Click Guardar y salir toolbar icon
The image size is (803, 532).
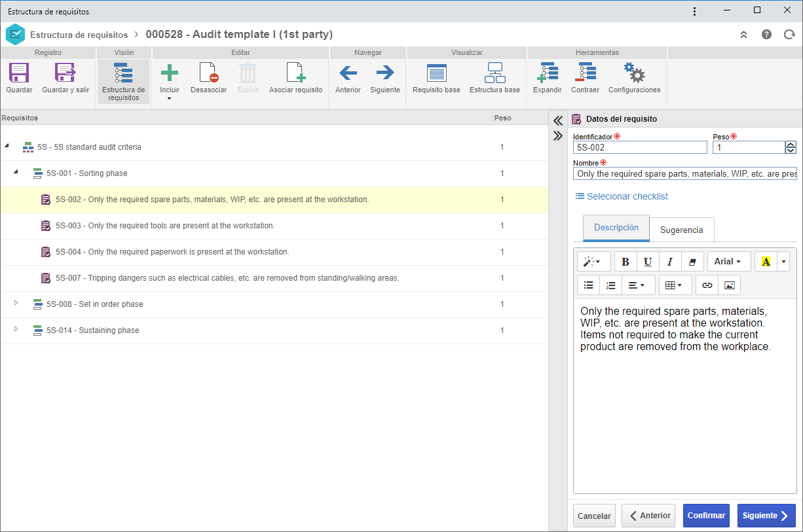tap(65, 73)
